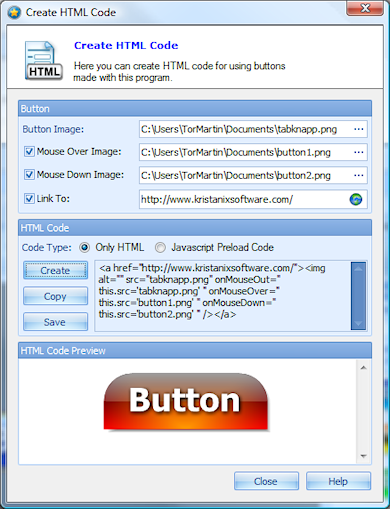The image size is (390, 509).
Task: Browse for Mouse Over Image file
Action: (358, 152)
